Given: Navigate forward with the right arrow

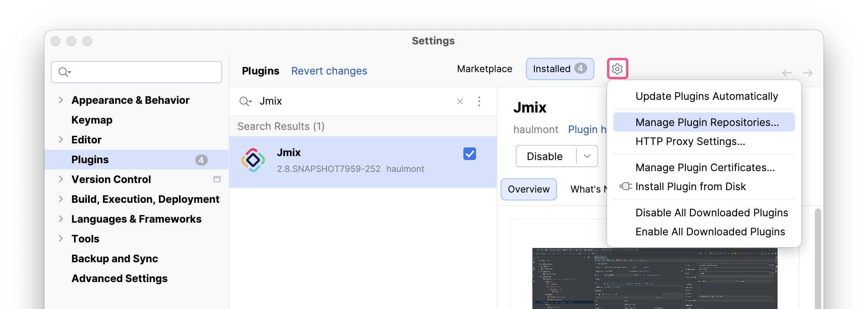Looking at the screenshot, I should 807,73.
